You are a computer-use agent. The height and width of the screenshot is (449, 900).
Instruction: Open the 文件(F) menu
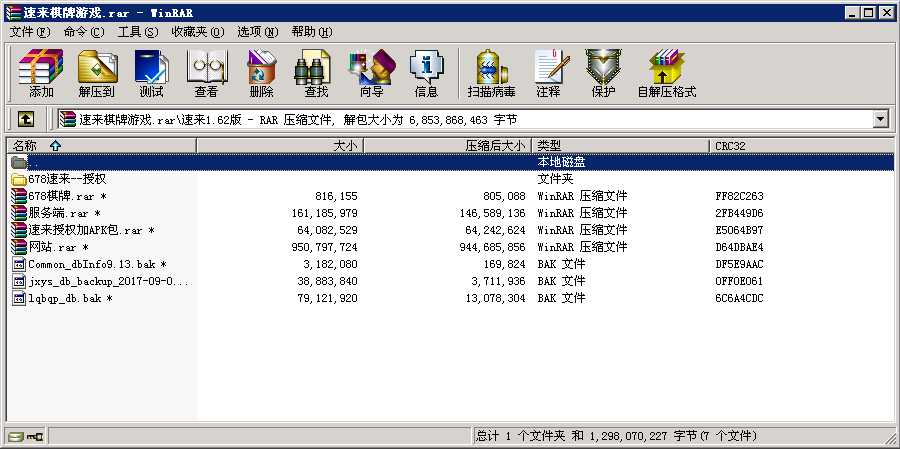tap(30, 32)
